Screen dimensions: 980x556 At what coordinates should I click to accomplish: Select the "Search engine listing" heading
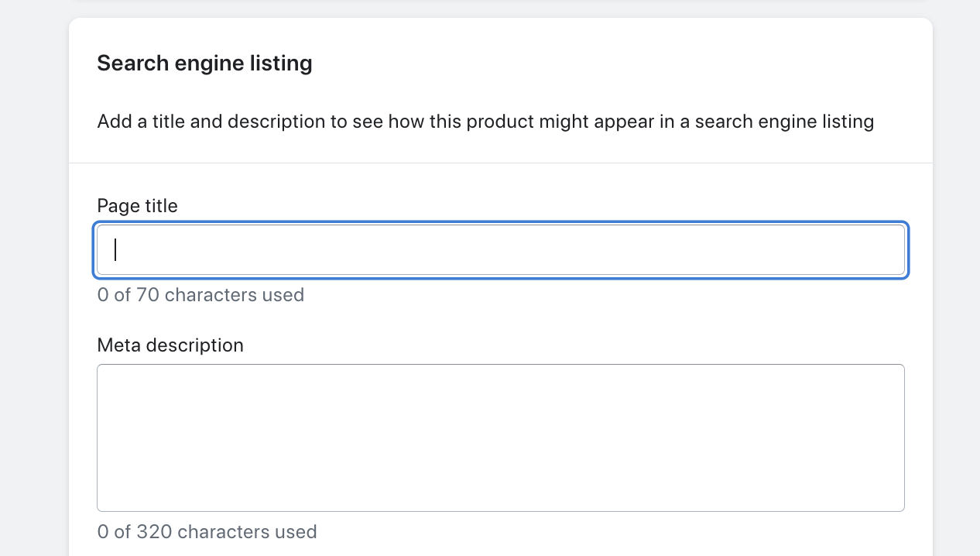(x=204, y=63)
